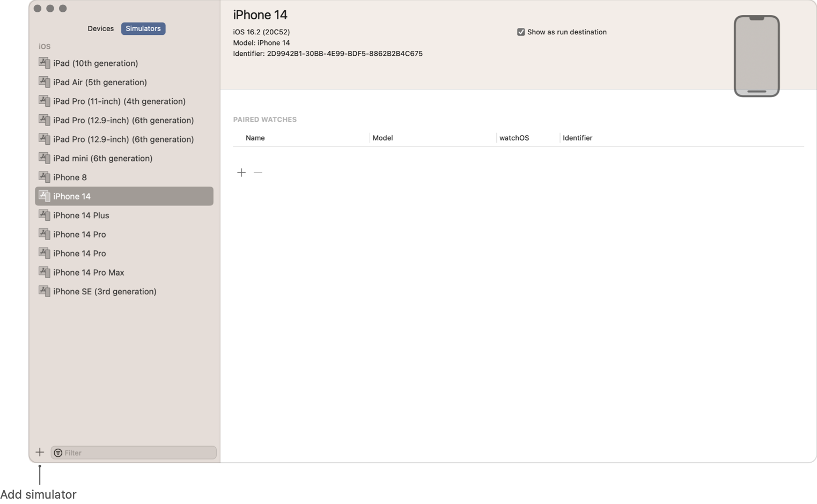Image resolution: width=817 pixels, height=504 pixels.
Task: Click the simulator icon beside iPad (10th generation)
Action: (44, 63)
